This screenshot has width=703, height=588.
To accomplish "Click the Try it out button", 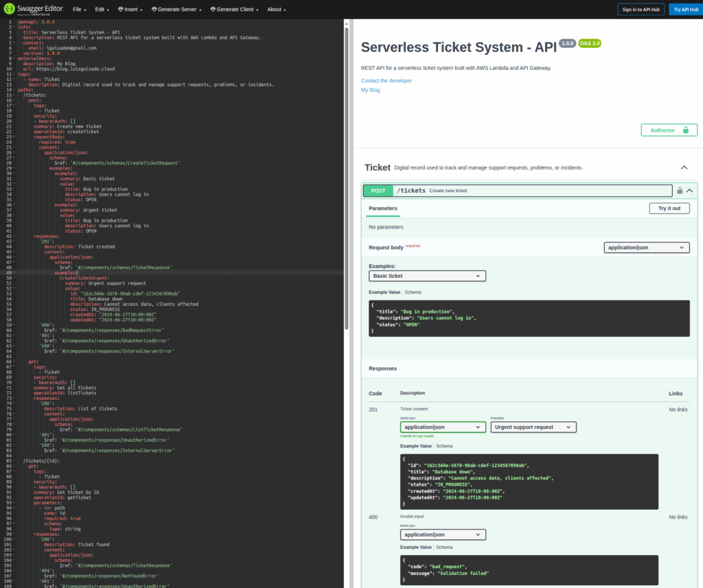I will click(669, 208).
